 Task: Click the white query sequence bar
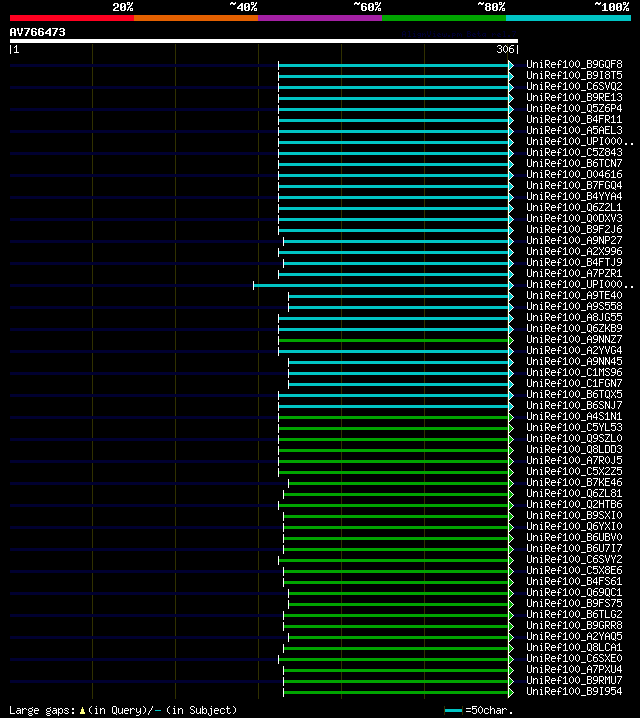(264, 41)
